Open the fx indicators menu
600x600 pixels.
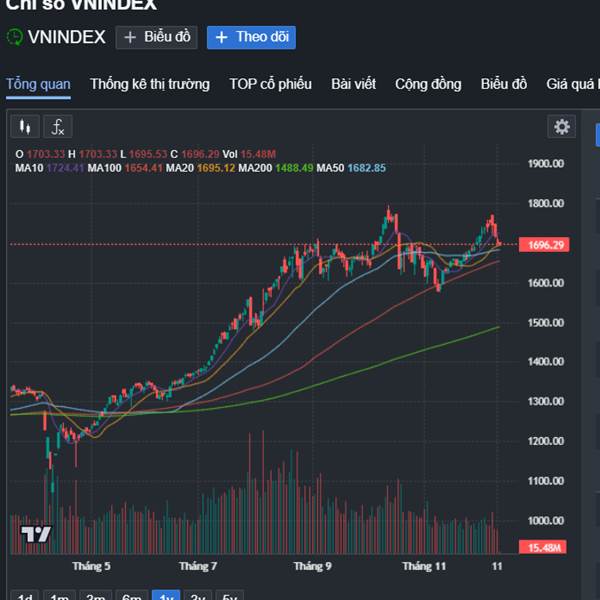[58, 127]
